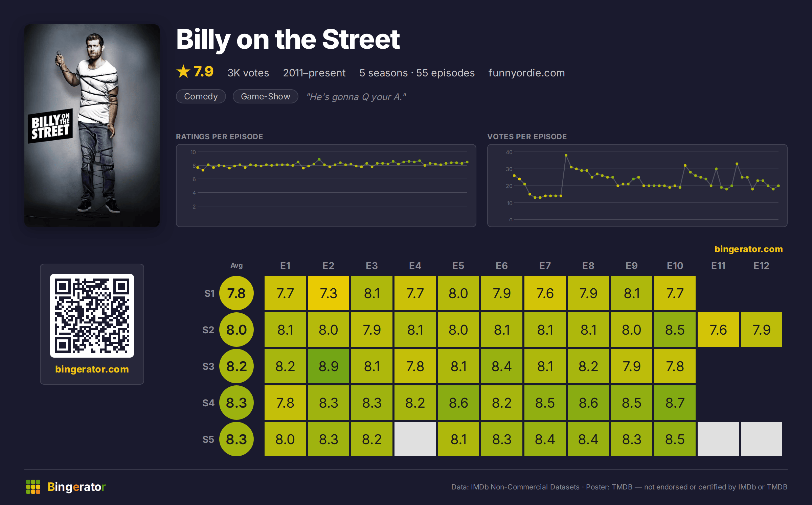
Task: Click the Billy on the Street poster
Action: click(x=92, y=126)
